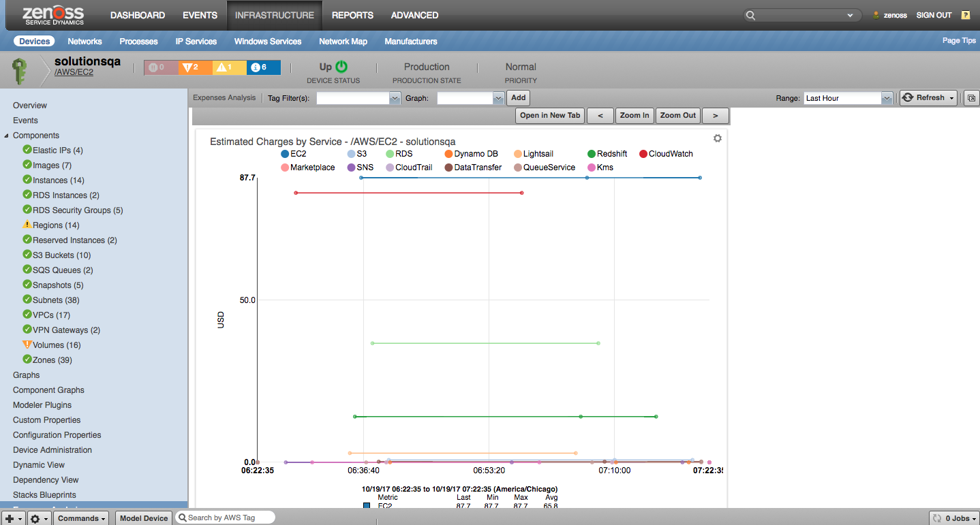Screen dimensions: 980x525
Task: Click the CloudTrail legend color dot
Action: 390,168
